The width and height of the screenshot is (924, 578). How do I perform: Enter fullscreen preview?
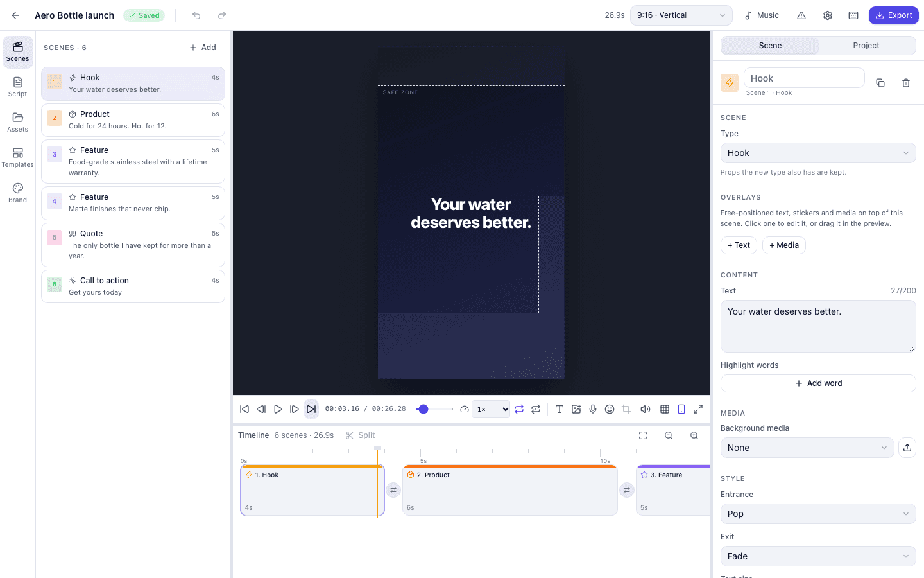[x=698, y=409]
